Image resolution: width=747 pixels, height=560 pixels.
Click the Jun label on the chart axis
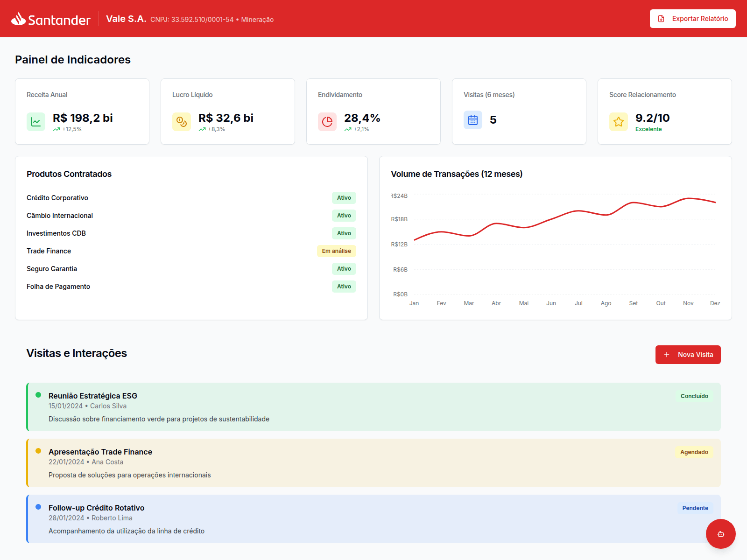[551, 303]
